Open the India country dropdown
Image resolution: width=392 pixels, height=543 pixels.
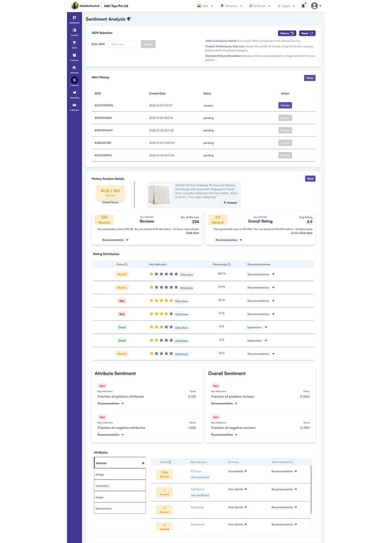click(205, 6)
